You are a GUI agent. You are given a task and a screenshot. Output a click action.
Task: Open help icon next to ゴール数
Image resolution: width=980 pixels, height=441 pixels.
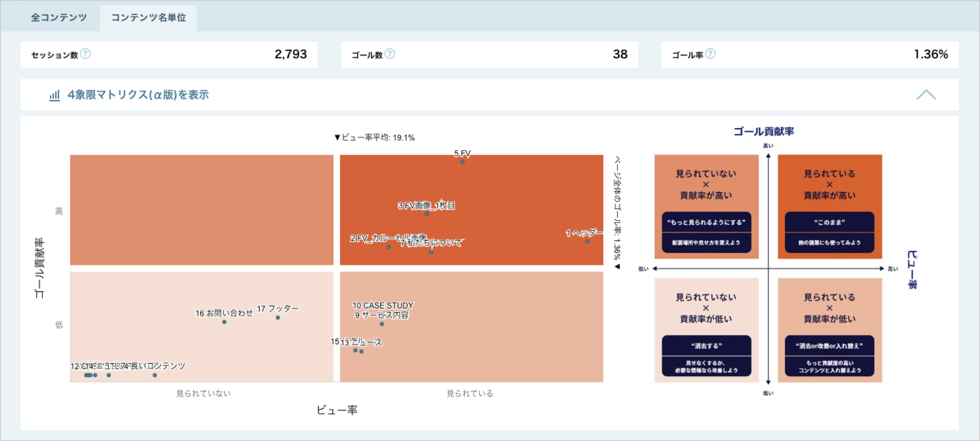[390, 54]
